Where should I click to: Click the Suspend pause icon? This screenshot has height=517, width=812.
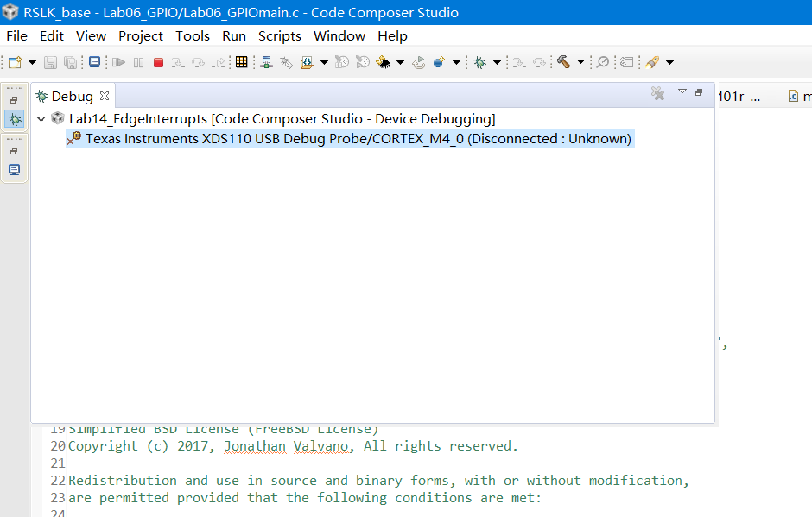tap(138, 63)
